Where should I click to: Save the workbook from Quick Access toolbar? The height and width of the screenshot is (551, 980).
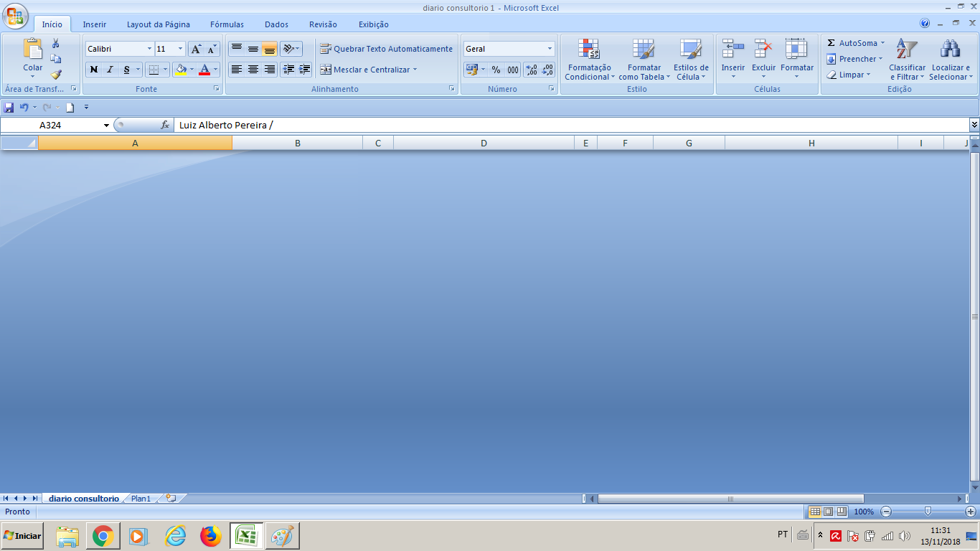pyautogui.click(x=9, y=108)
